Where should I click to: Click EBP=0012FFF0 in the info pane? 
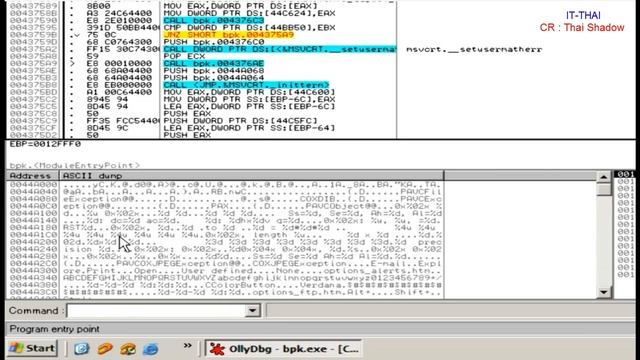[x=45, y=144]
